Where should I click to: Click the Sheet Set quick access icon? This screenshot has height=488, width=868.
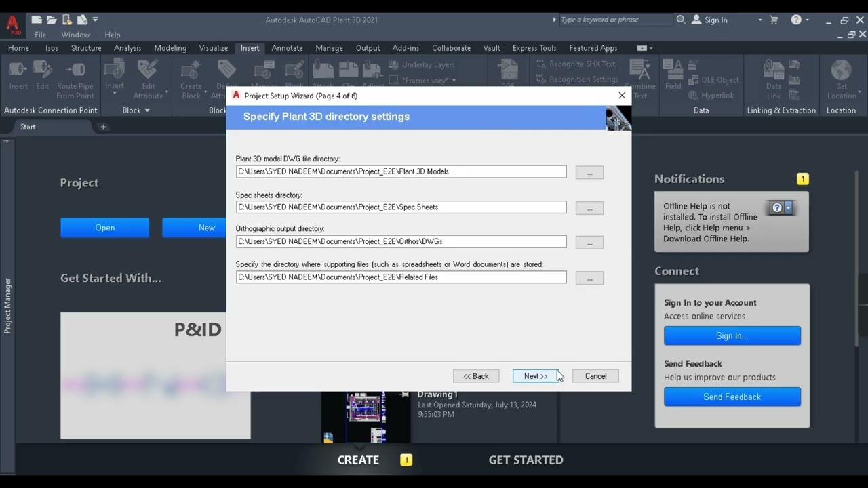point(82,20)
